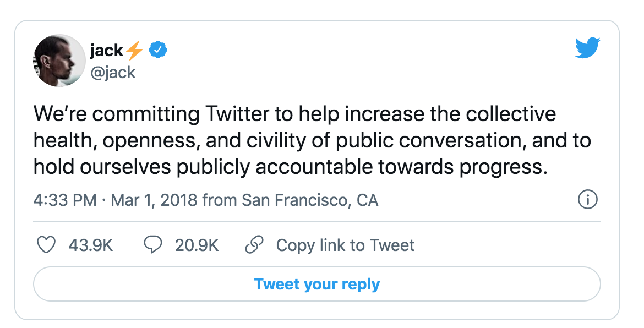Click the word Twitter in tweet

[x=237, y=114]
